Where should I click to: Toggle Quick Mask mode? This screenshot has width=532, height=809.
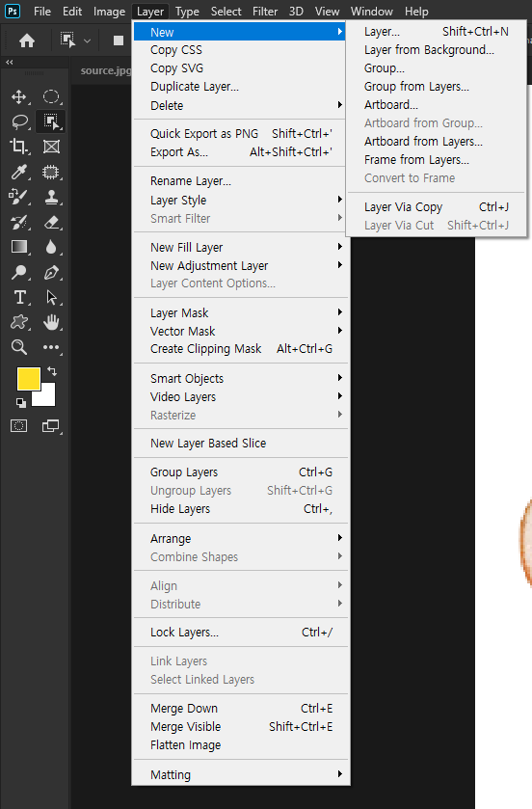tap(19, 425)
